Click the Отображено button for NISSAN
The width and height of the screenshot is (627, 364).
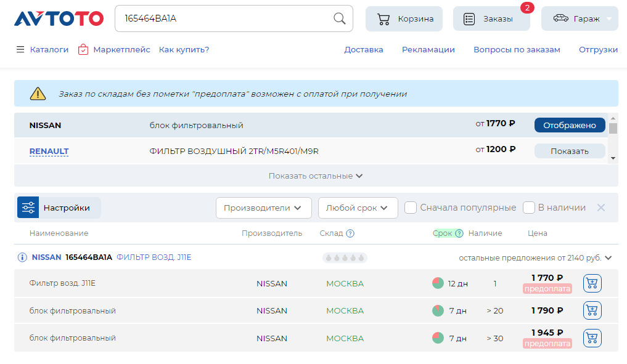(570, 125)
